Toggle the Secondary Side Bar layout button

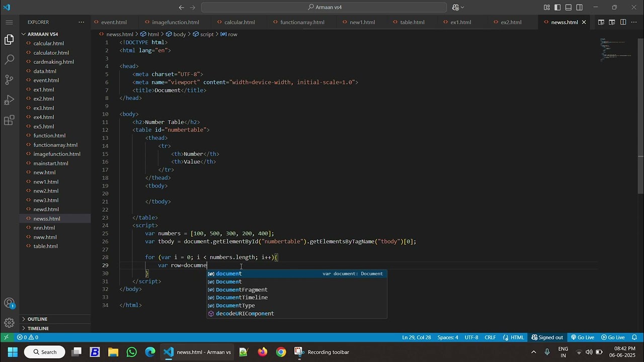pos(580,8)
